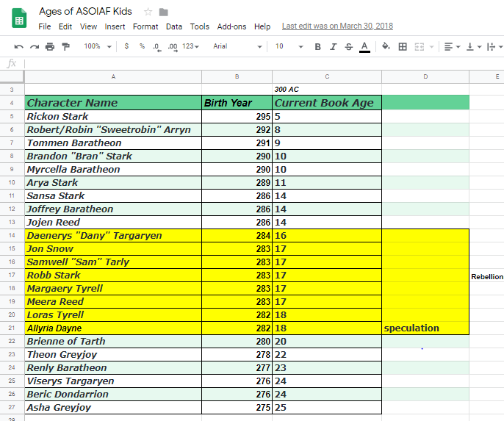Decrease decimal places
Image resolution: width=504 pixels, height=421 pixels.
click(157, 47)
